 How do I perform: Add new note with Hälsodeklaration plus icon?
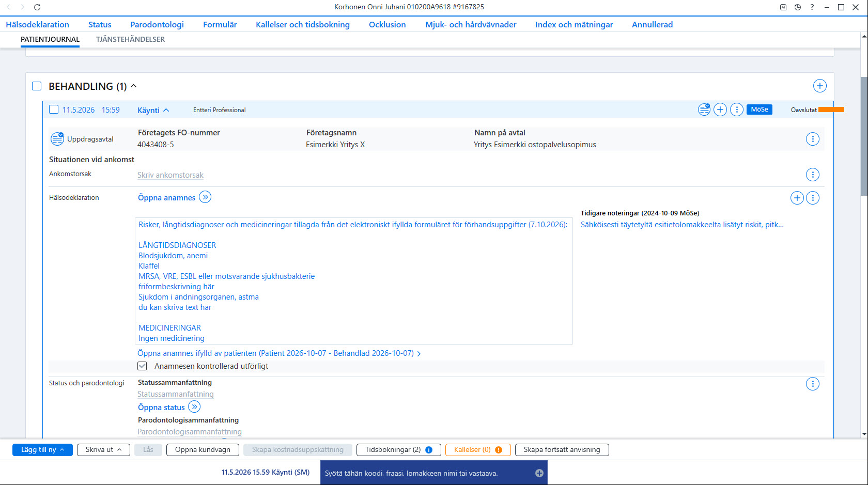click(797, 198)
